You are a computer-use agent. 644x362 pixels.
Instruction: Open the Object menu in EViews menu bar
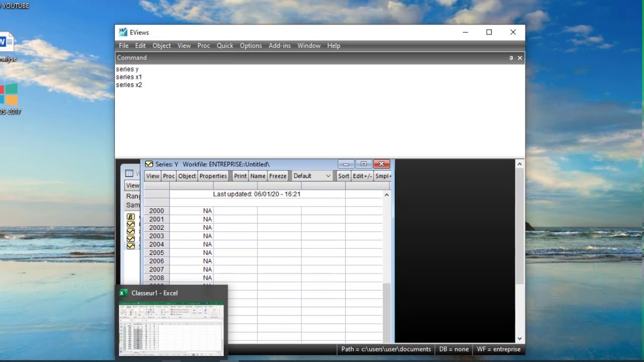(x=162, y=46)
